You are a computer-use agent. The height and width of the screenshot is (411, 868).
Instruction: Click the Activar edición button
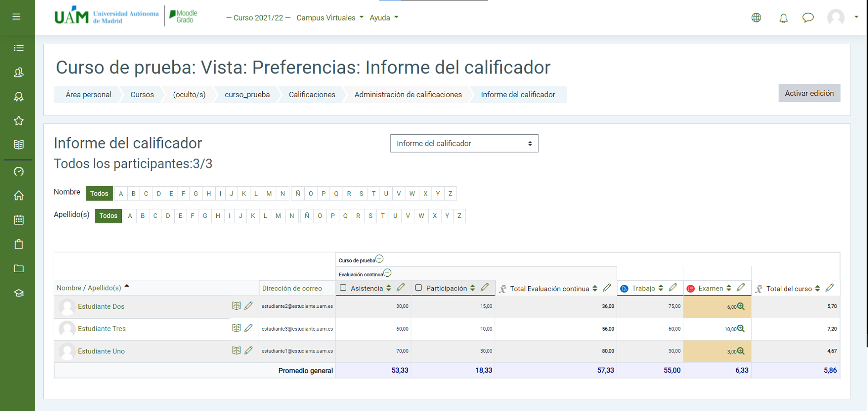tap(809, 93)
